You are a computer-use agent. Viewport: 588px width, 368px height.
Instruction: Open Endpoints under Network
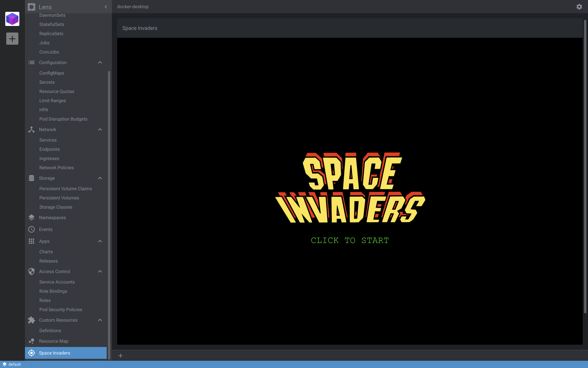pyautogui.click(x=49, y=149)
